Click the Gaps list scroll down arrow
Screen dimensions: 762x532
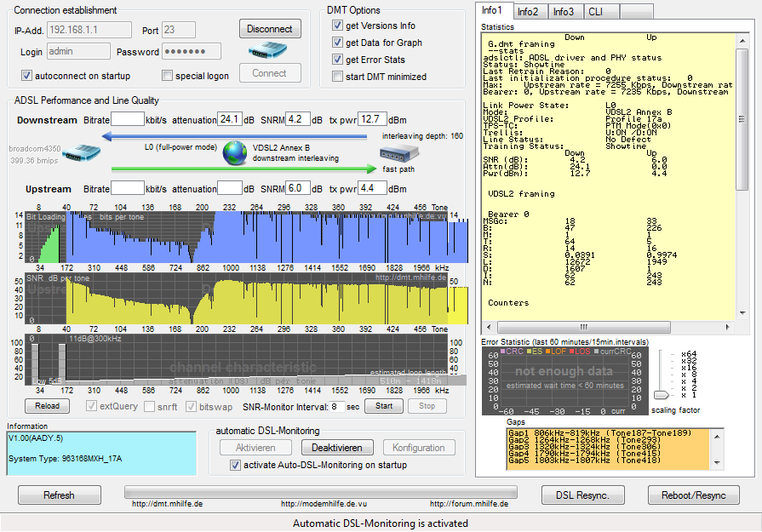click(717, 462)
